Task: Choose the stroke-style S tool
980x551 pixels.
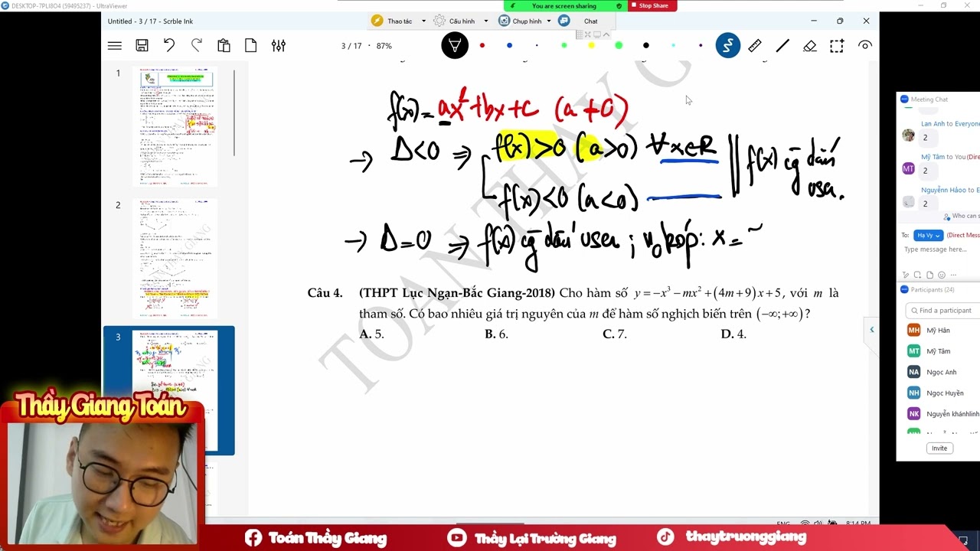Action: (x=727, y=46)
